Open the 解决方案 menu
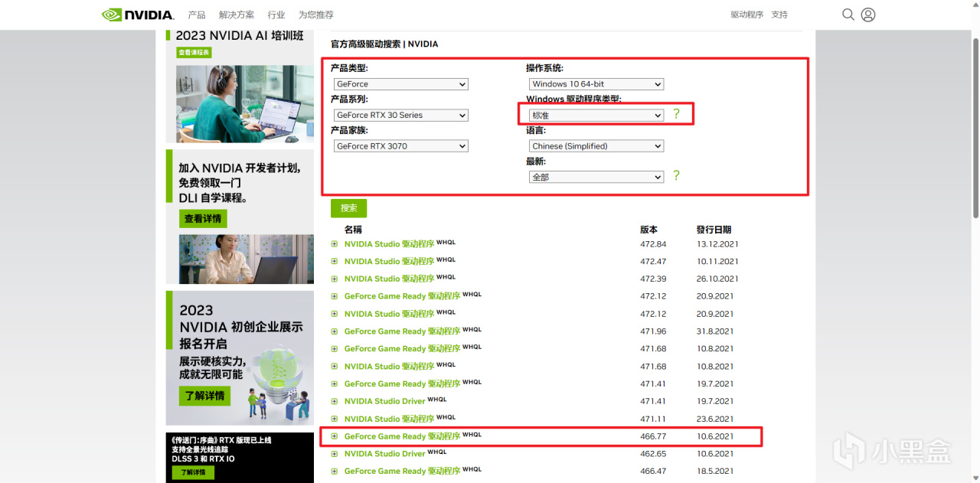This screenshot has width=980, height=483. [x=237, y=15]
